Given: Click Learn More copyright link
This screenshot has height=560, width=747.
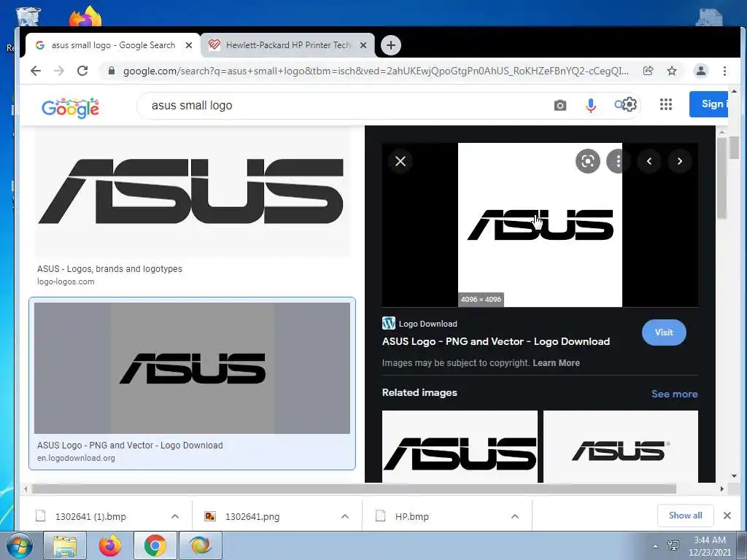Looking at the screenshot, I should [556, 363].
